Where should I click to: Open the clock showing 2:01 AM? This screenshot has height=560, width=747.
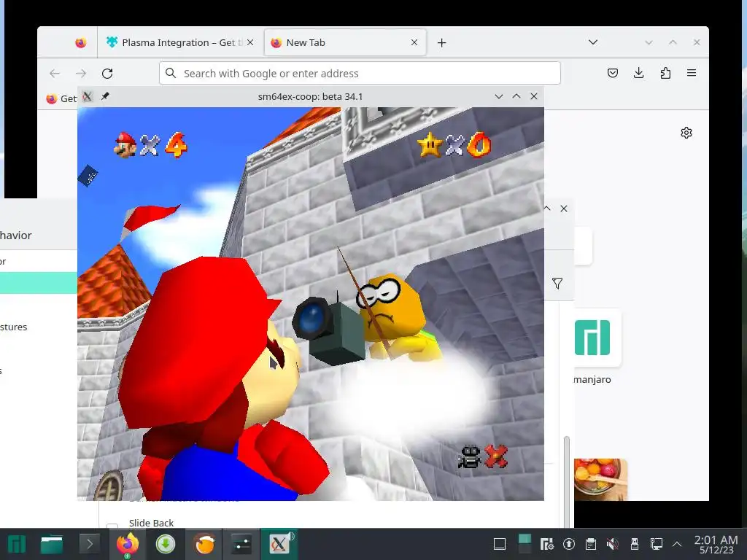716,544
